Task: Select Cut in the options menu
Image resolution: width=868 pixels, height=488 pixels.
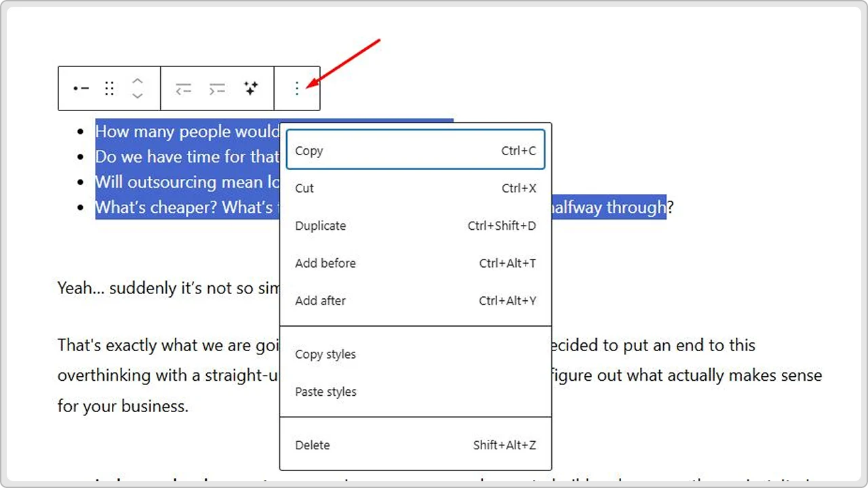Action: click(x=415, y=188)
